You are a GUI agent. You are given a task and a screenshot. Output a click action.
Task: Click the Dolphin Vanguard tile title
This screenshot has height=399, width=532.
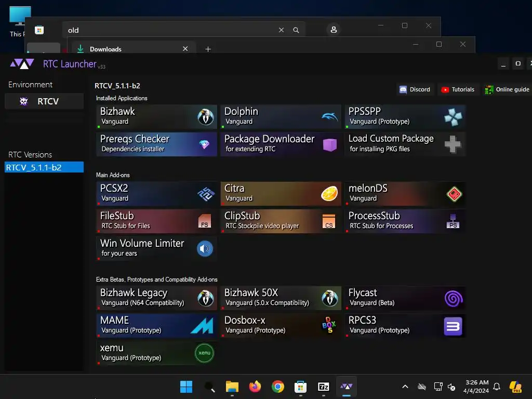click(x=241, y=111)
